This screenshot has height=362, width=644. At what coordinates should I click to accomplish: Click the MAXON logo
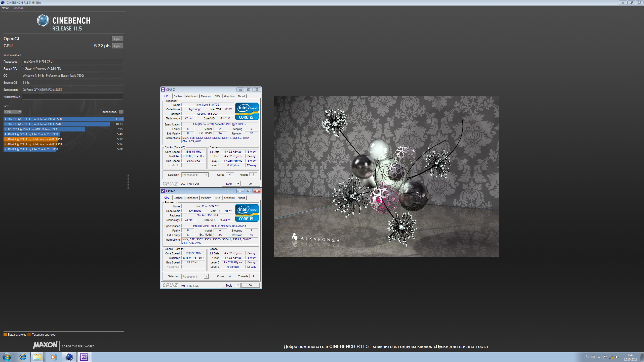coord(45,345)
